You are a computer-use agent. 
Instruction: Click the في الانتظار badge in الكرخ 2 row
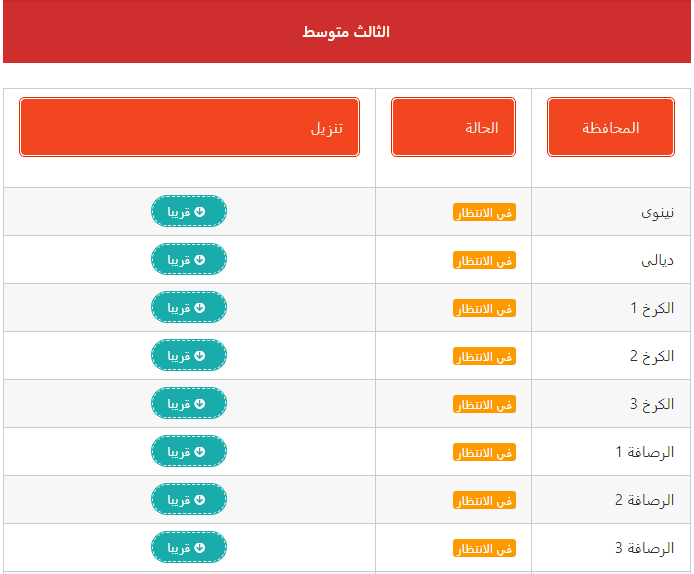click(484, 356)
